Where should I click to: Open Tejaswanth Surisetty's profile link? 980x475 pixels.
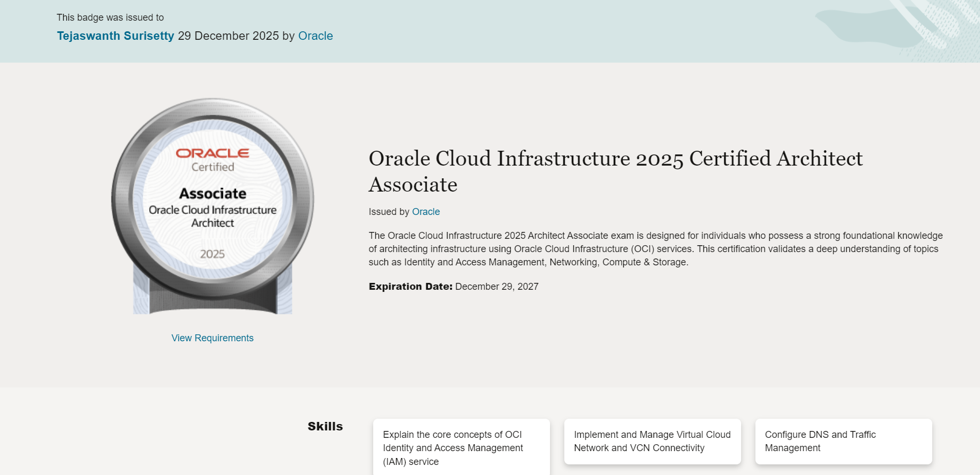tap(115, 36)
